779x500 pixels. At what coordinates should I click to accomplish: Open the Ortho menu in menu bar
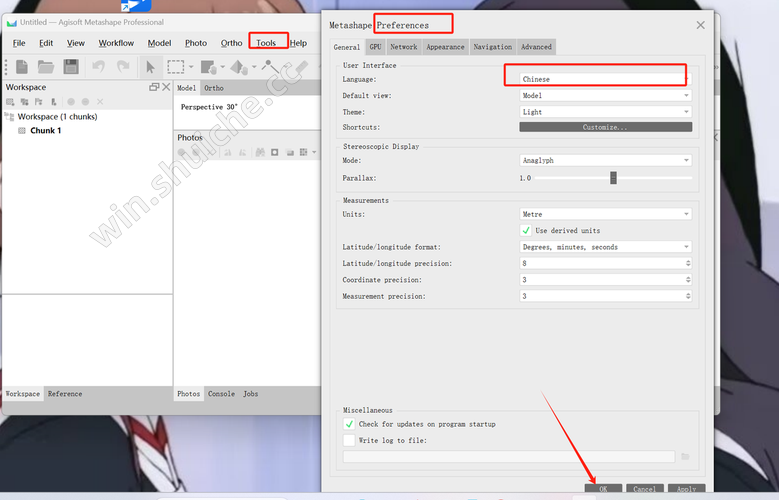click(x=232, y=43)
